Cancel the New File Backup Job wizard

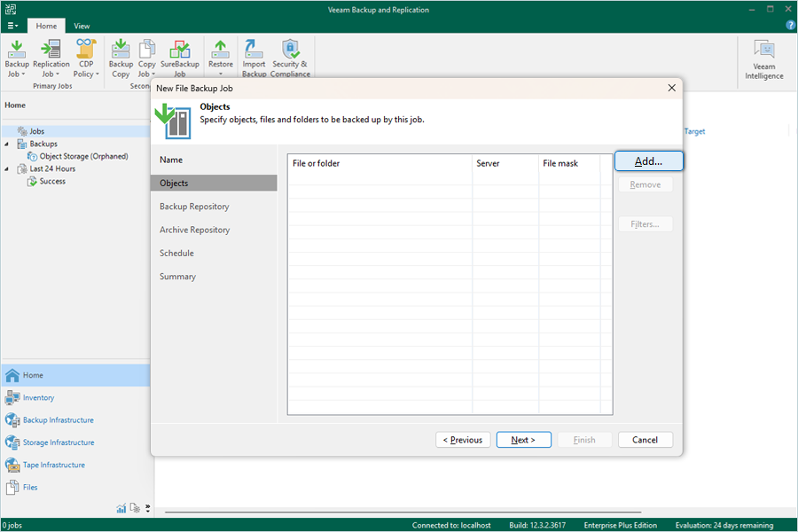point(645,440)
